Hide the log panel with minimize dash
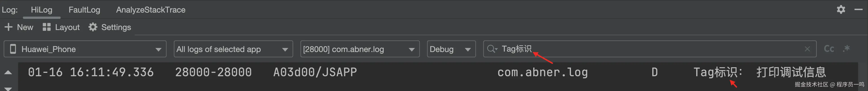The width and height of the screenshot is (868, 91). click(858, 9)
